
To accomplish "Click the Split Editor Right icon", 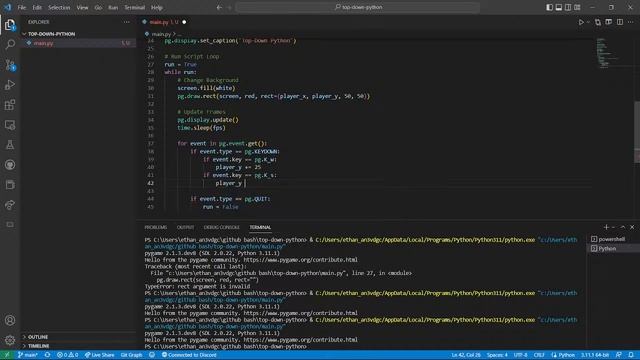I will [x=620, y=22].
